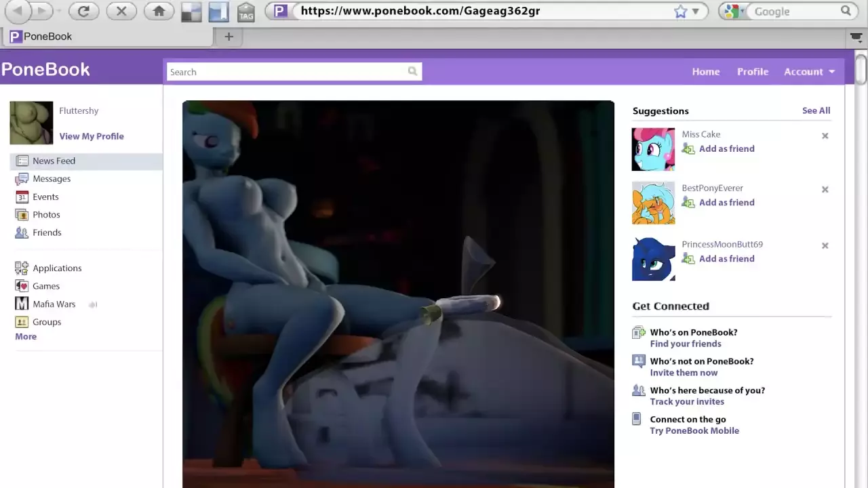The height and width of the screenshot is (488, 868).
Task: Open the Account dropdown menu
Action: [x=809, y=72]
